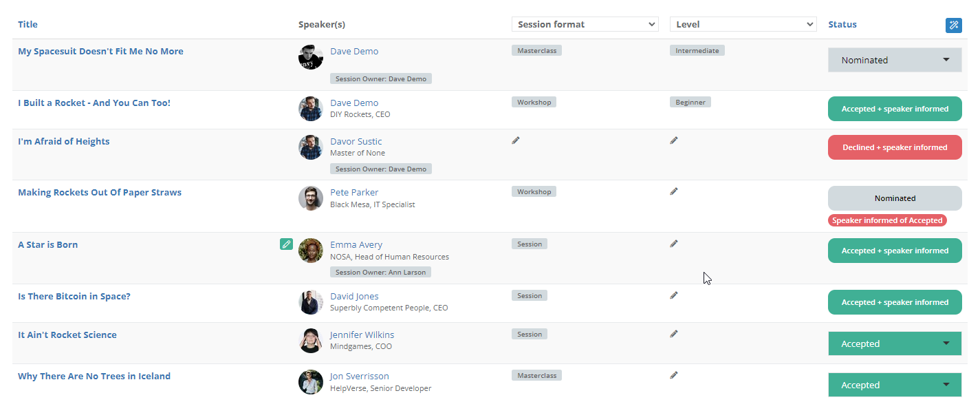Expand Nominated status dropdown for My Spacesuit session
Screen dimensions: 980x402
(895, 61)
